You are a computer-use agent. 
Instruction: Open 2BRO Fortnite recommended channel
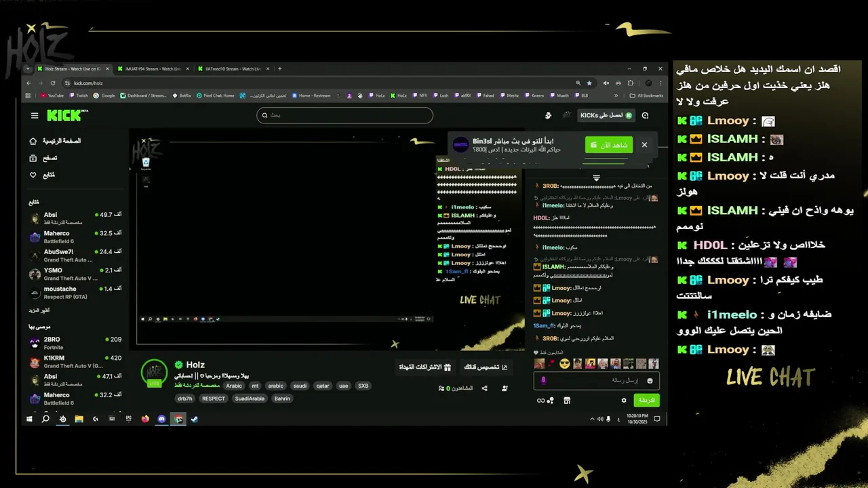(75, 343)
